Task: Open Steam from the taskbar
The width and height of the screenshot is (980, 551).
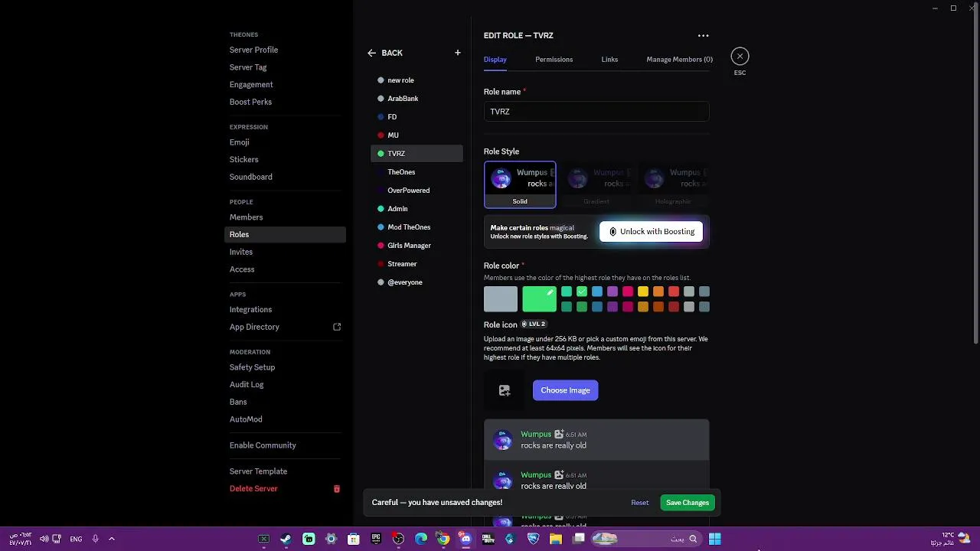Action: point(286,539)
